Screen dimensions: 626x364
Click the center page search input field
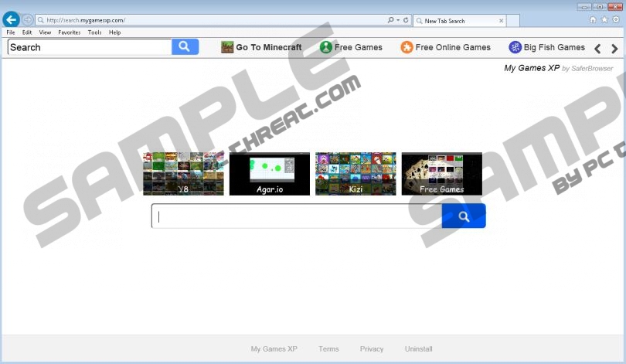pyautogui.click(x=297, y=217)
